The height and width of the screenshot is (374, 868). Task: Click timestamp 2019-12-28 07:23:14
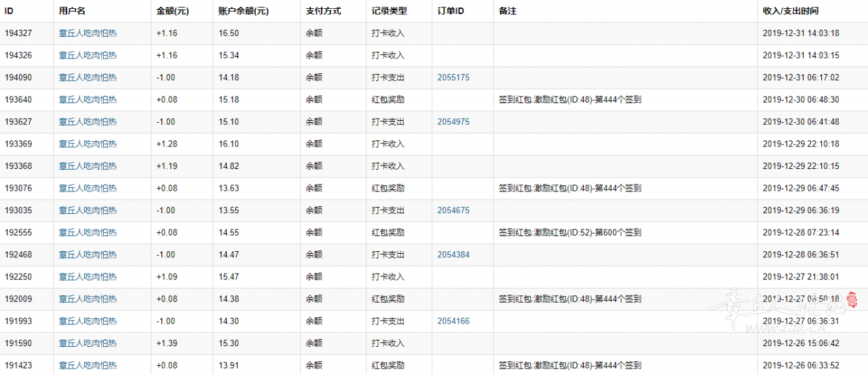tap(801, 232)
